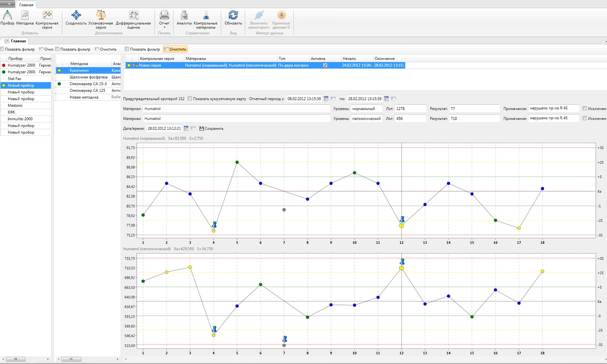Click the Сохранить button
Image resolution: width=607 pixels, height=364 pixels.
click(x=211, y=129)
